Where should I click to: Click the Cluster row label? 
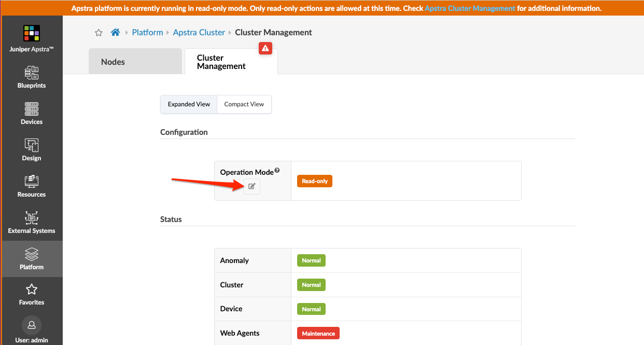pyautogui.click(x=232, y=285)
